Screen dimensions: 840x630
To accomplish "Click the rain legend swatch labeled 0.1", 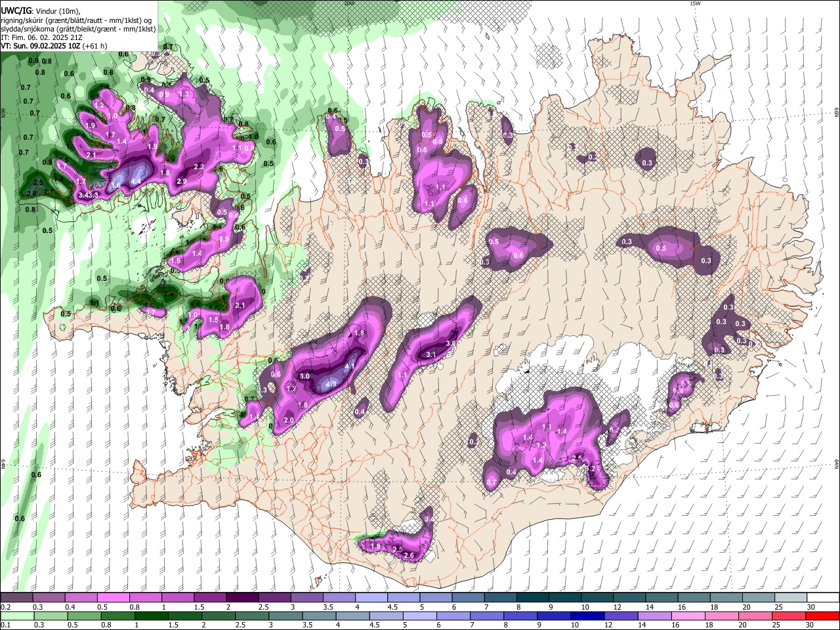I will click(x=16, y=616).
